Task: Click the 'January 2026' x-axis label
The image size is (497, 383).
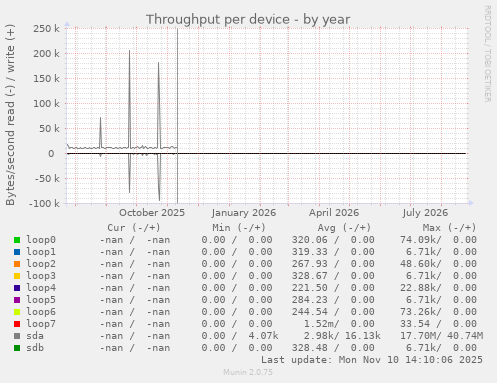Action: click(244, 213)
